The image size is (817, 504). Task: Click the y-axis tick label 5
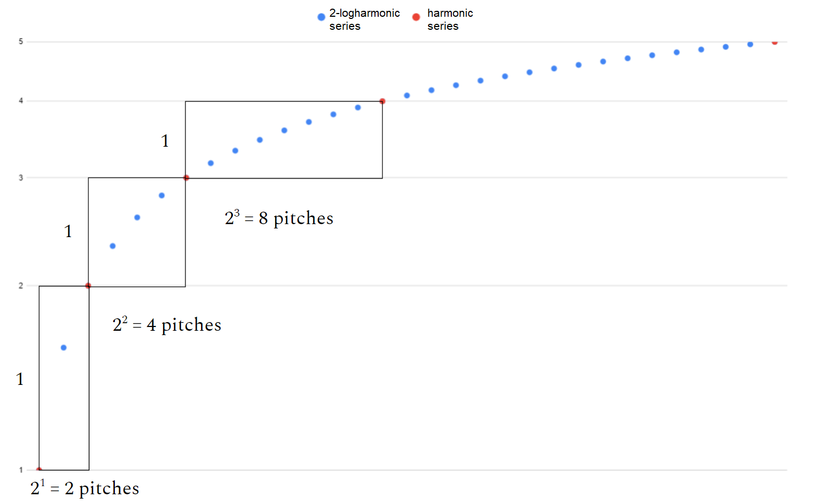point(21,42)
